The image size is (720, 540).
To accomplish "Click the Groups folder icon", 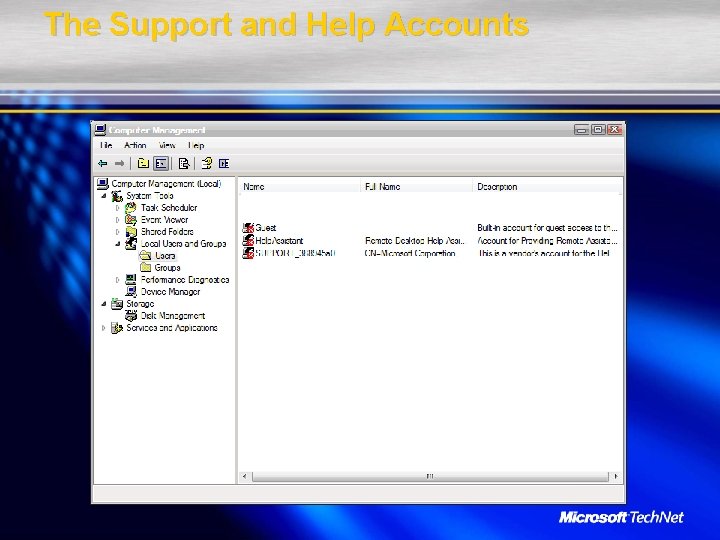I will coord(146,267).
